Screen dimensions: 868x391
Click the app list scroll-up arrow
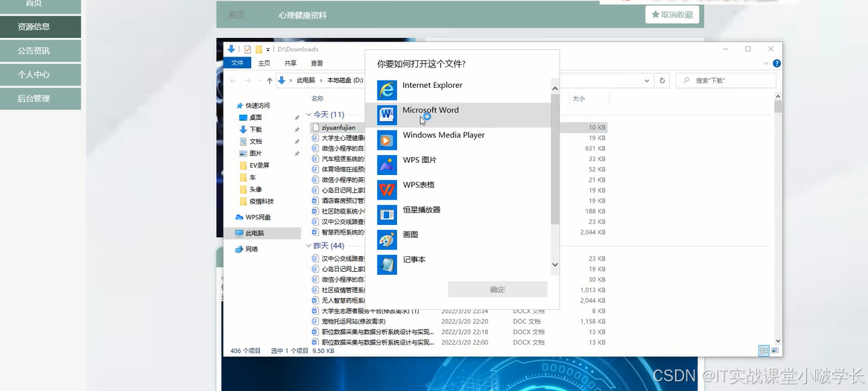[x=555, y=89]
